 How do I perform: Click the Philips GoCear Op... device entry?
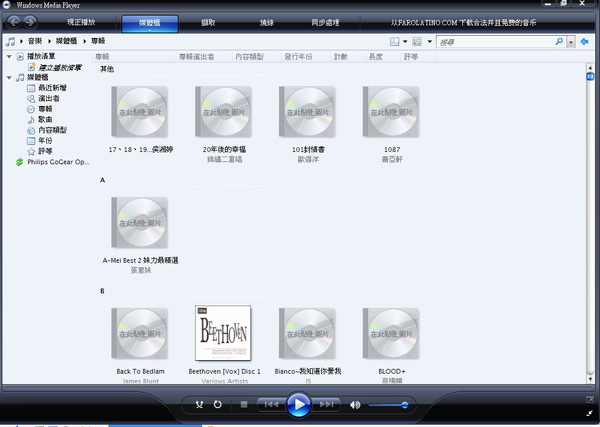coord(58,162)
